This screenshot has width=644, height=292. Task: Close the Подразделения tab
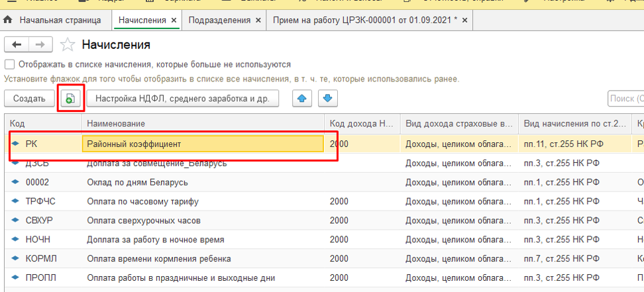258,20
